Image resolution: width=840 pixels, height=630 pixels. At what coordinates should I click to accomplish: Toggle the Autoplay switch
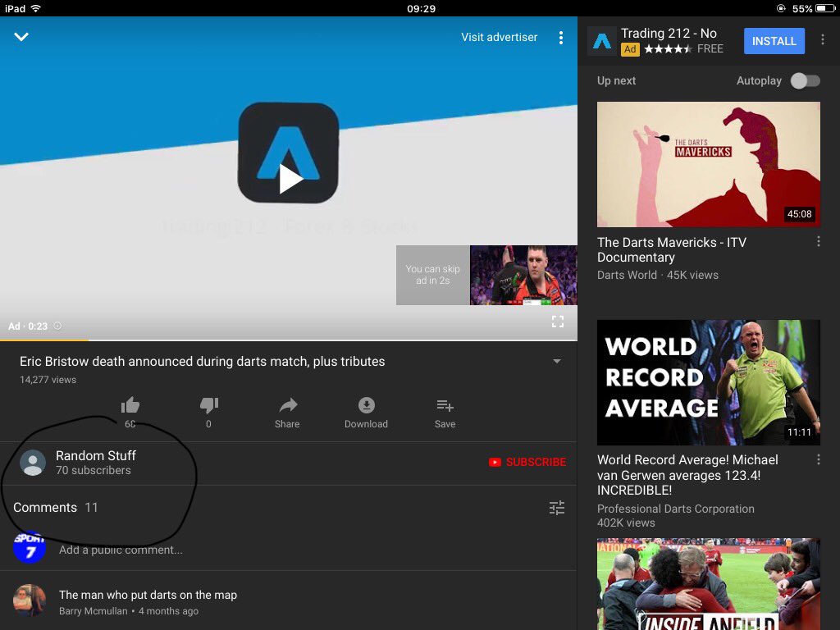pyautogui.click(x=806, y=81)
